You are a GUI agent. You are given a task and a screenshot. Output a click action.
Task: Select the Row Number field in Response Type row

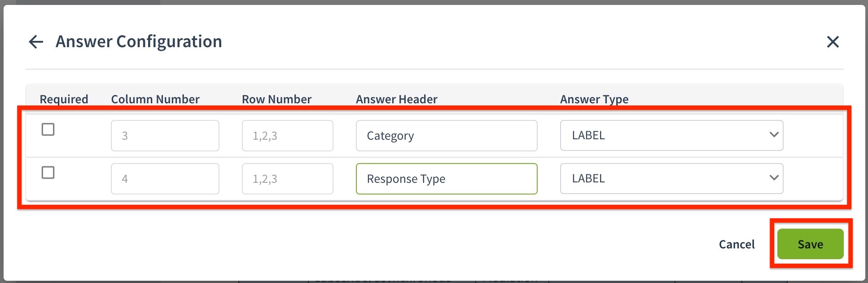pos(288,179)
